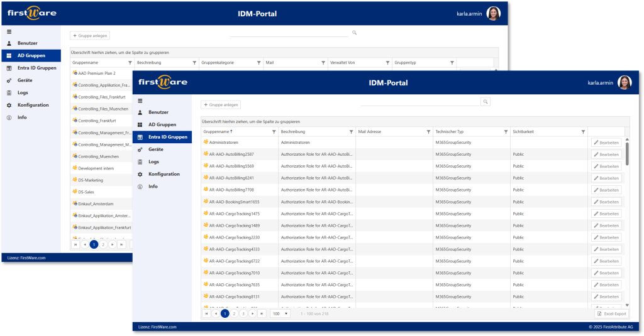Screen dimensions: 644x336
Task: Click the Mail Adresse column filter icon
Action: (x=428, y=132)
